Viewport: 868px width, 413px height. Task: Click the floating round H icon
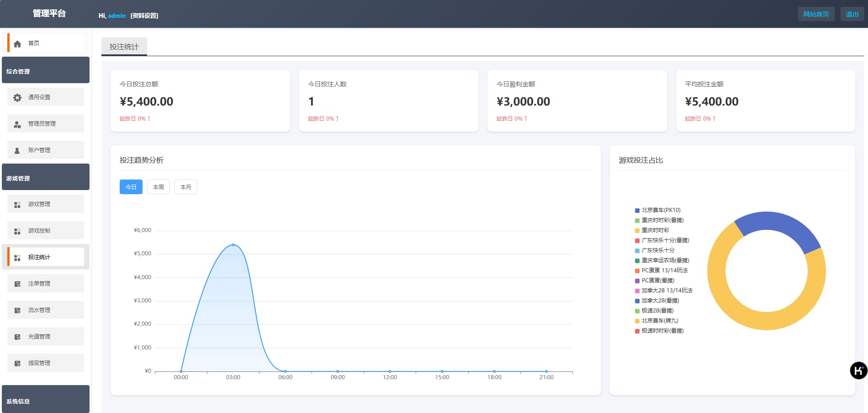[858, 370]
